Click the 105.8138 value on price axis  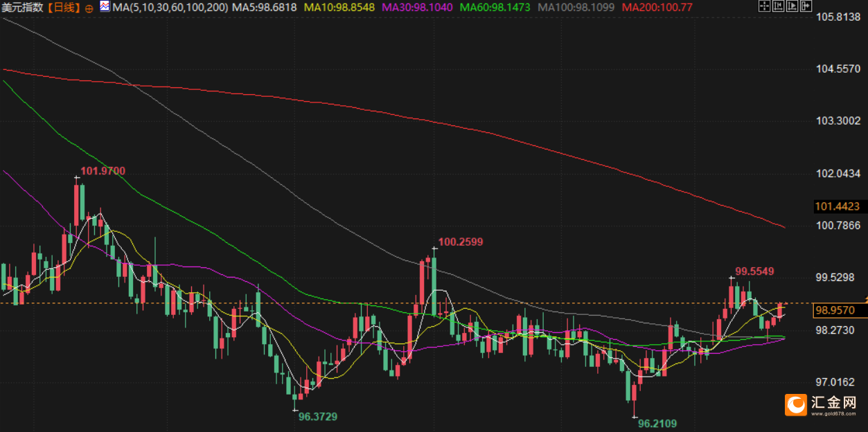click(838, 17)
